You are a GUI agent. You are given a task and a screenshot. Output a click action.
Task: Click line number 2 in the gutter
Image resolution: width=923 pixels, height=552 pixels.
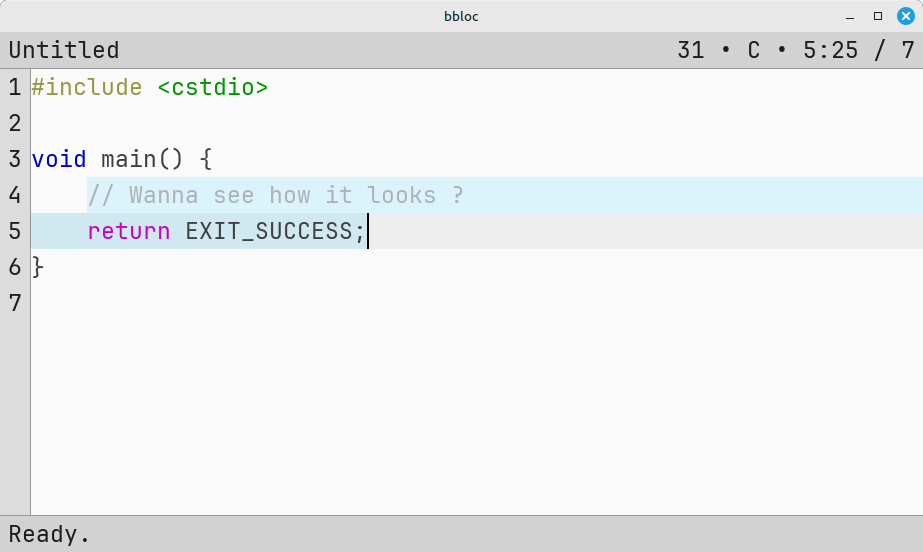[x=15, y=123]
